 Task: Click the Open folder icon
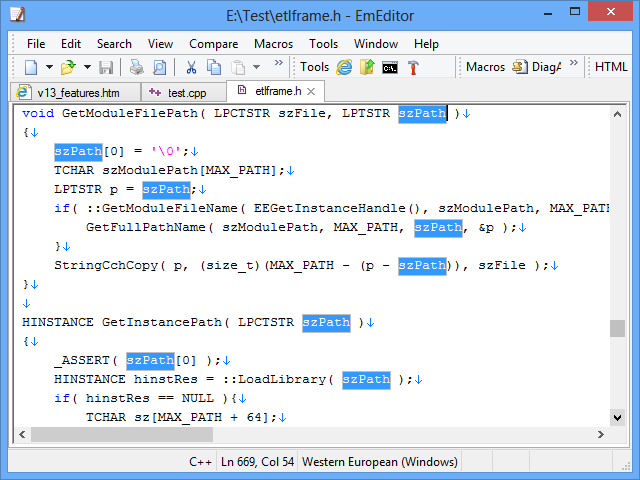[68, 67]
